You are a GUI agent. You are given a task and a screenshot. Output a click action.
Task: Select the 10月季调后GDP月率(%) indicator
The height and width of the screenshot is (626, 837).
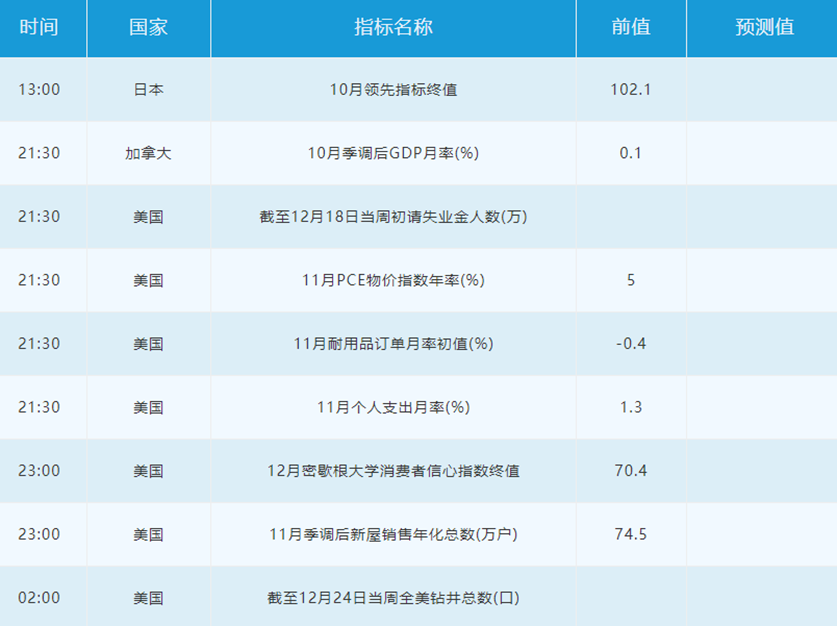point(393,153)
